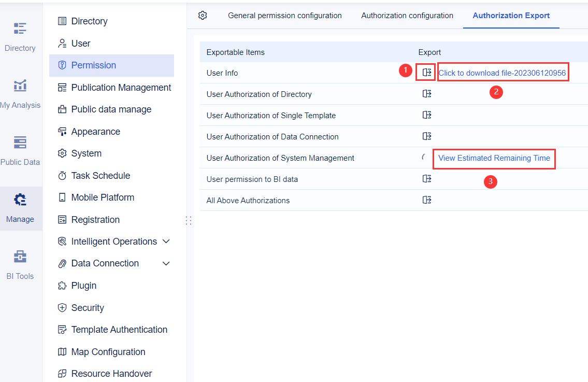Export User Authorization of Single Template
The width and height of the screenshot is (588, 382).
(x=426, y=115)
